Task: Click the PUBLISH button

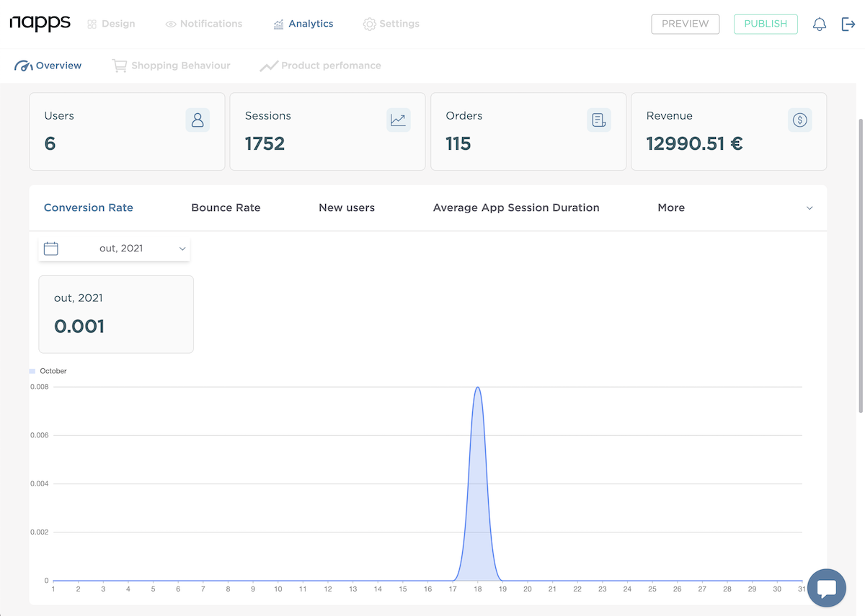Action: pyautogui.click(x=766, y=24)
